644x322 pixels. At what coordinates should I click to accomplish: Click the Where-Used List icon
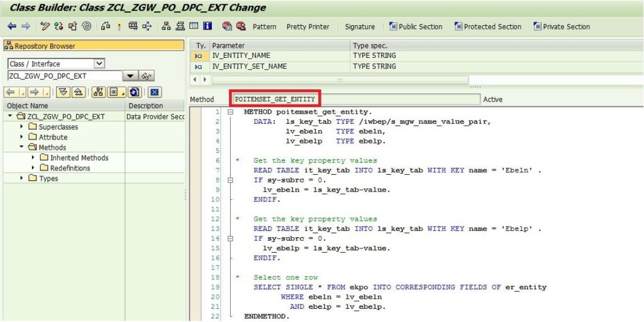[x=147, y=26]
